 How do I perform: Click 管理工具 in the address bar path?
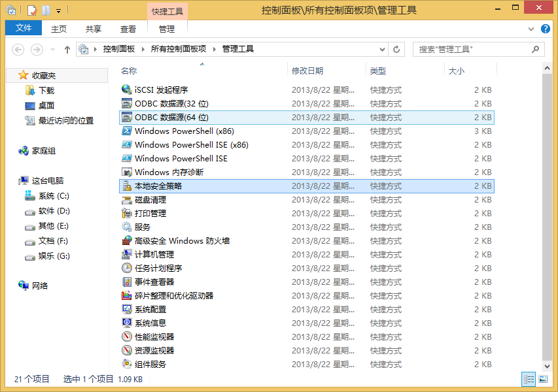(237, 49)
